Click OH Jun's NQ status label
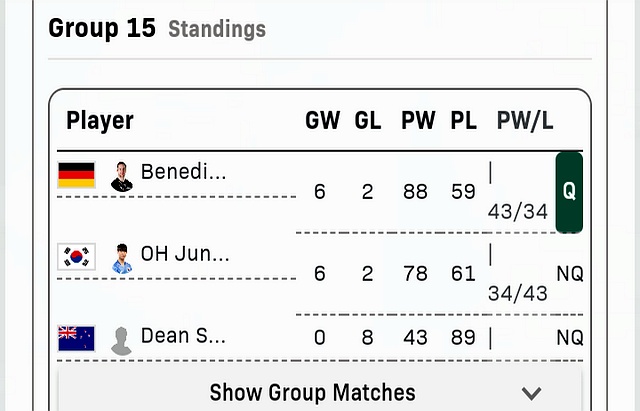The width and height of the screenshot is (640, 411). tap(570, 273)
